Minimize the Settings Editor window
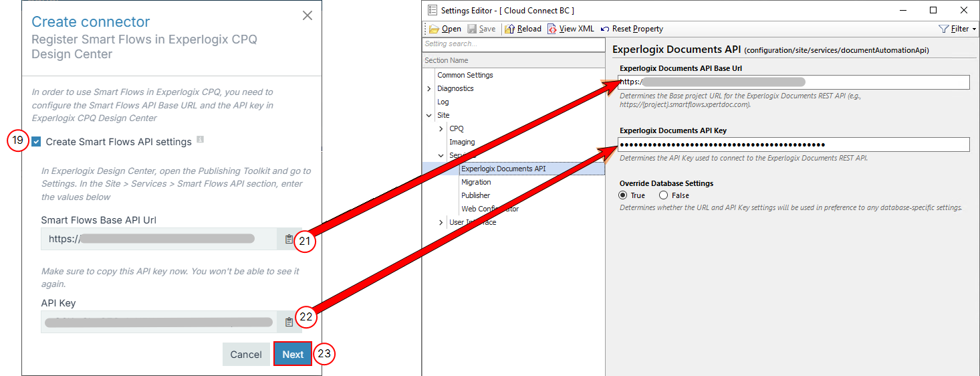Screen dimensions: 980x376 coord(903,10)
